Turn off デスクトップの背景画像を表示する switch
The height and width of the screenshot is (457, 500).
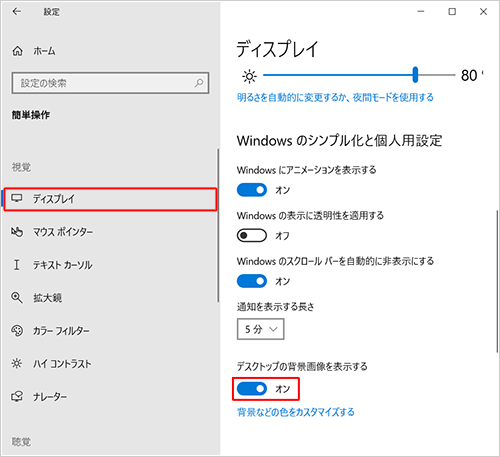(252, 389)
